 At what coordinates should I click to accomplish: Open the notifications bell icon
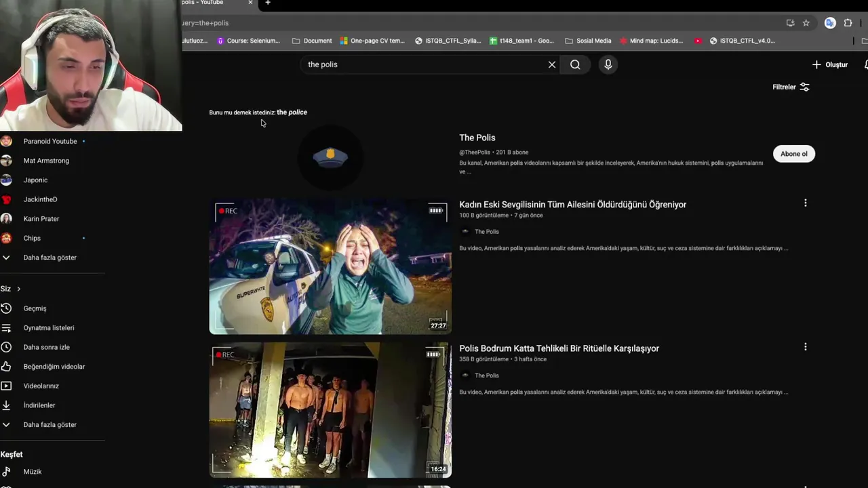(x=866, y=64)
